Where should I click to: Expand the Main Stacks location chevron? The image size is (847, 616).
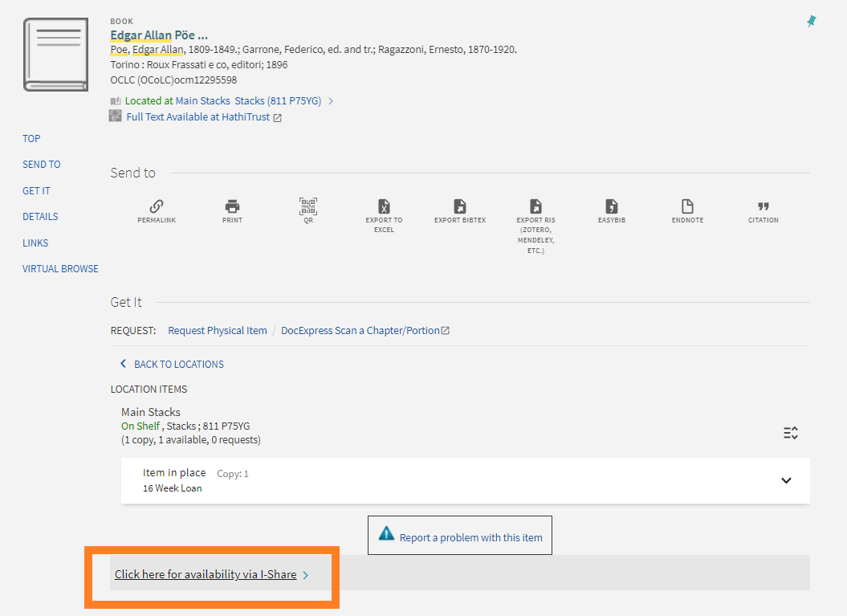[331, 101]
